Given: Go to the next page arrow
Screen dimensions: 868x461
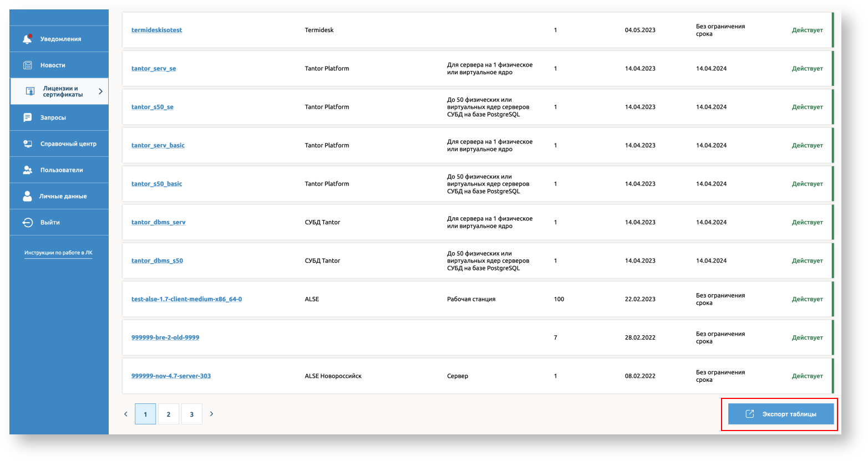Looking at the screenshot, I should click(211, 414).
